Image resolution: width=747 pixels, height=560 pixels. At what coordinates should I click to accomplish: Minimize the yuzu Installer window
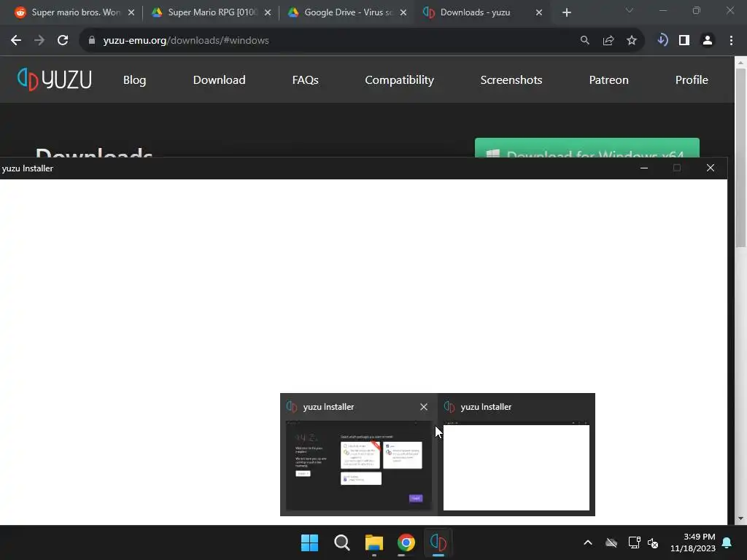tap(644, 168)
